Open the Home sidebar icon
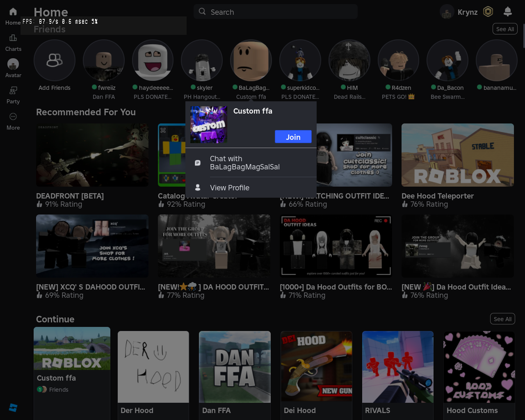 point(13,11)
